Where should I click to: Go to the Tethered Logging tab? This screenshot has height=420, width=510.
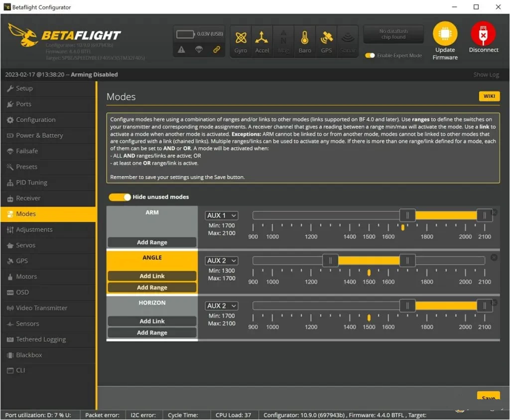48,339
